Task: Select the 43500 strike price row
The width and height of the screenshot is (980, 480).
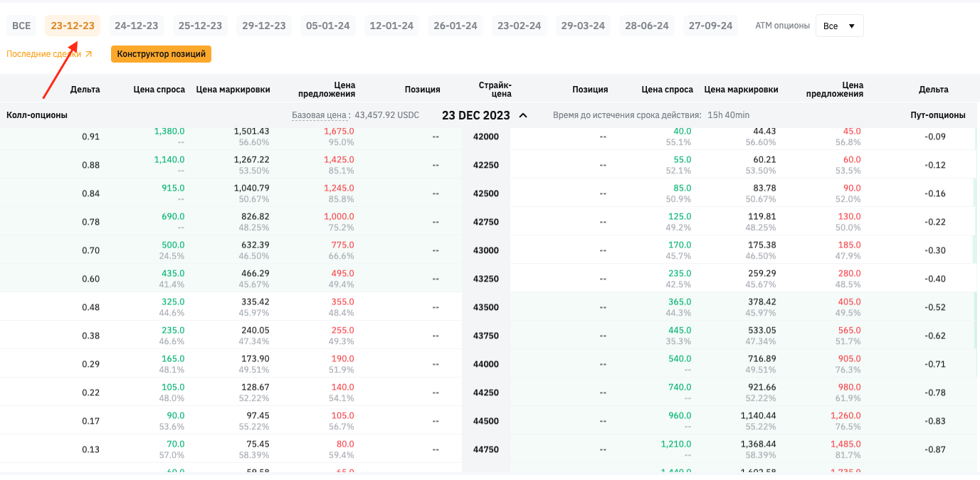Action: coord(486,307)
